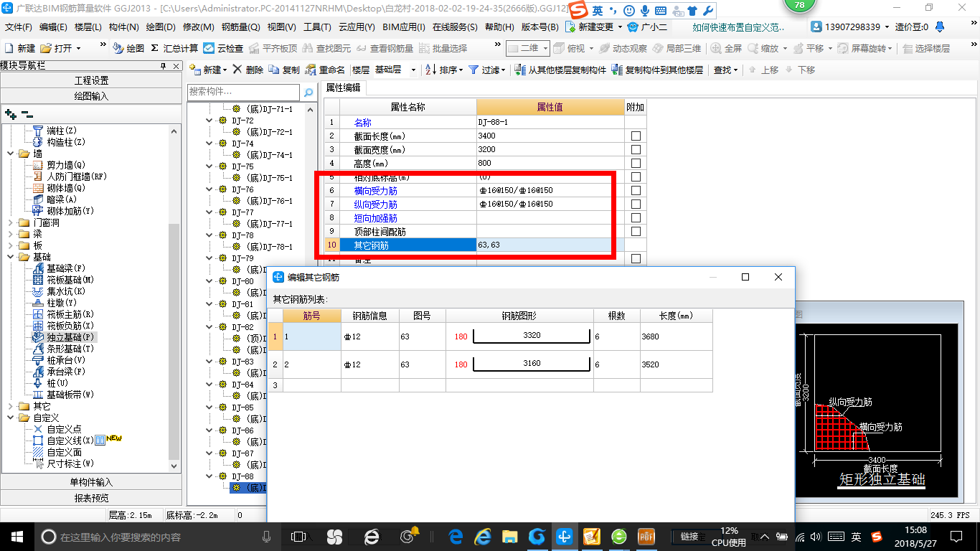This screenshot has width=980, height=551.
Task: Select 暗梁(A) hidden beam item
Action: click(x=62, y=199)
